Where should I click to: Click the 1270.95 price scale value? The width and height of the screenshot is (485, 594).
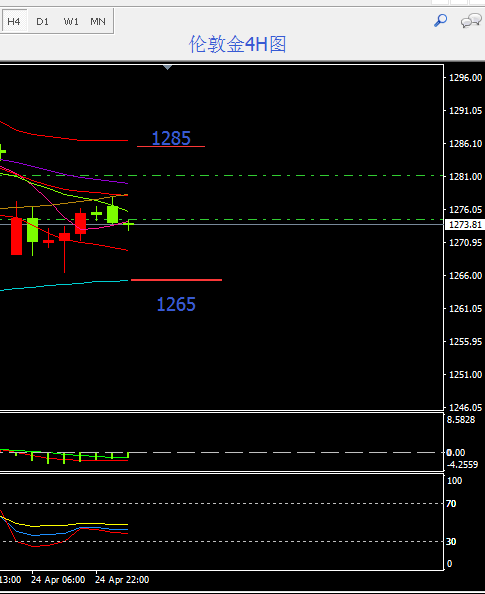[465, 242]
